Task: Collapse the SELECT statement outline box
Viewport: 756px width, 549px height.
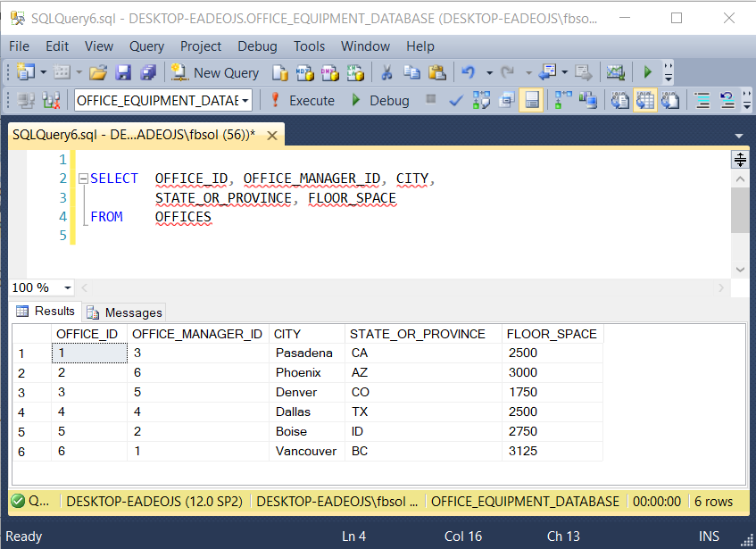Action: (x=84, y=179)
